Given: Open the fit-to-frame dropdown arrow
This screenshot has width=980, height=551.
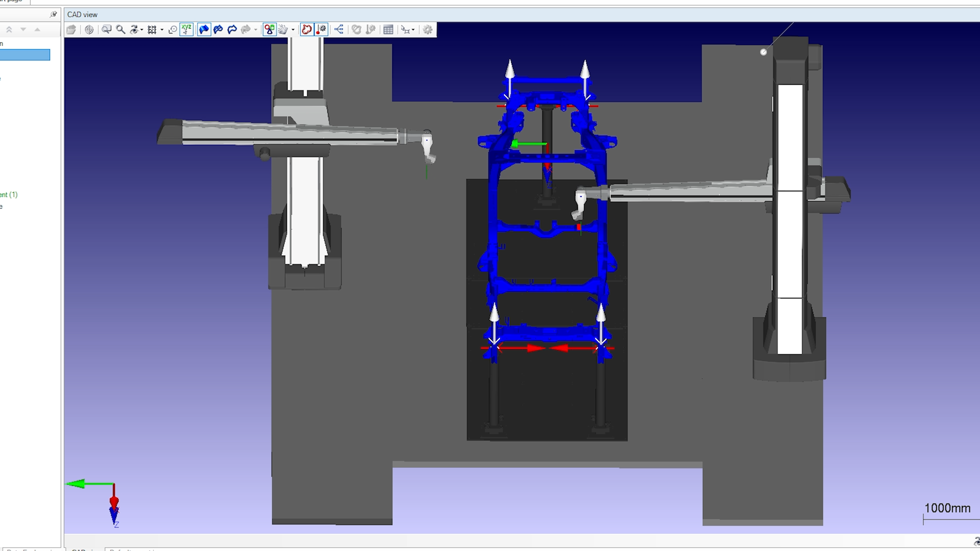Looking at the screenshot, I should tap(162, 30).
